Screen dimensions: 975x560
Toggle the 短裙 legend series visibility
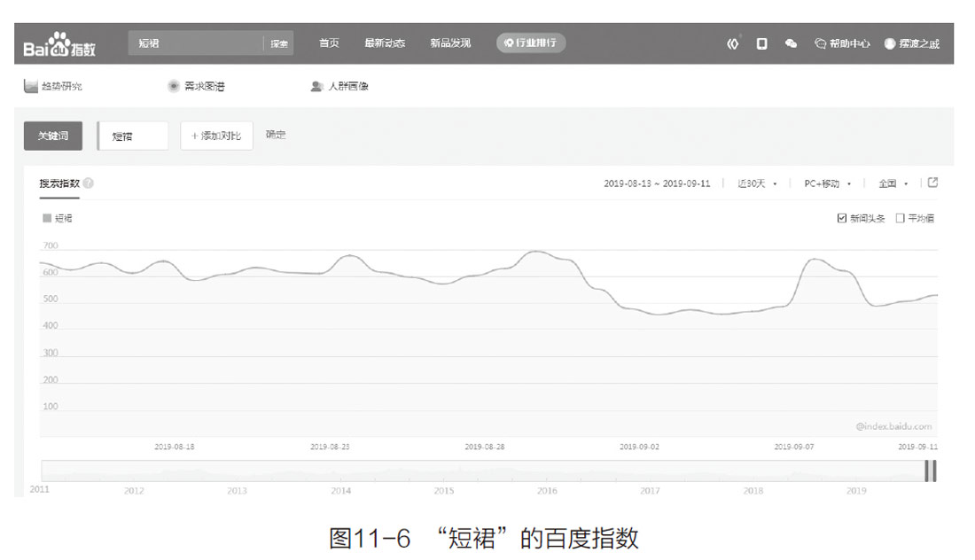58,218
